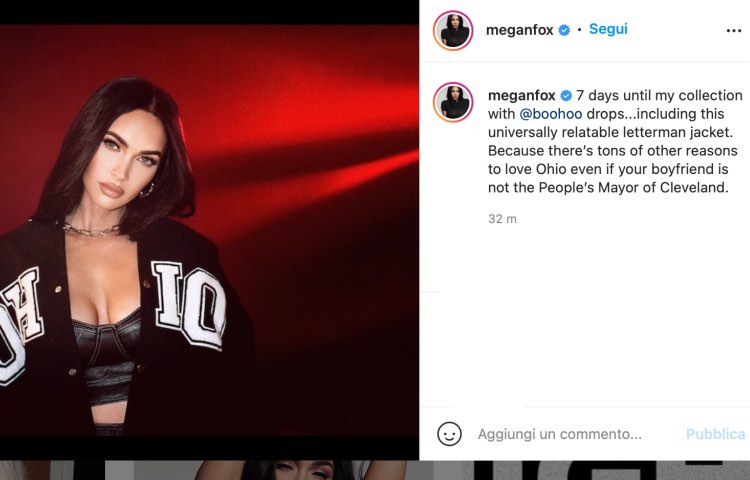Click the profile avatar beside the caption
750x480 pixels.
452,101
